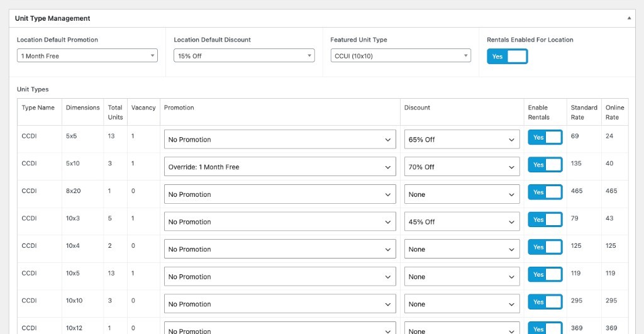
Task: Click the standard rate value 69
Action: [575, 136]
